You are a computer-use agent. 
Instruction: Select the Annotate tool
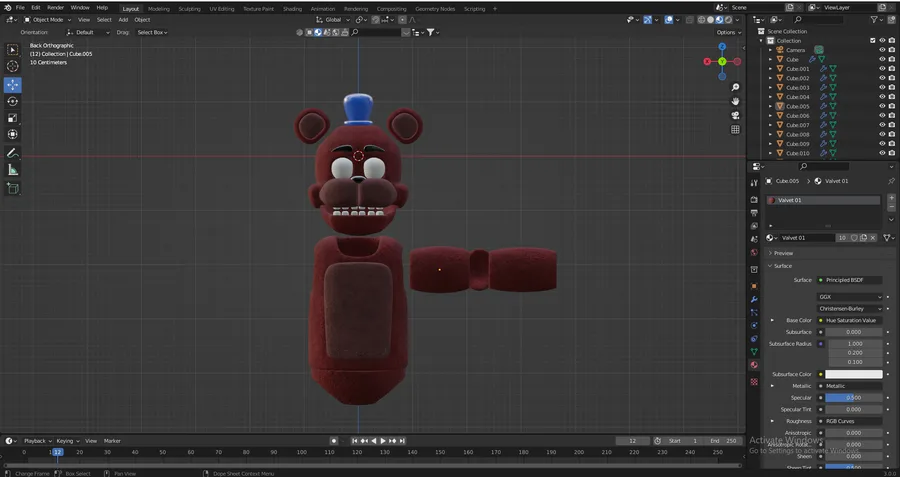pyautogui.click(x=13, y=153)
